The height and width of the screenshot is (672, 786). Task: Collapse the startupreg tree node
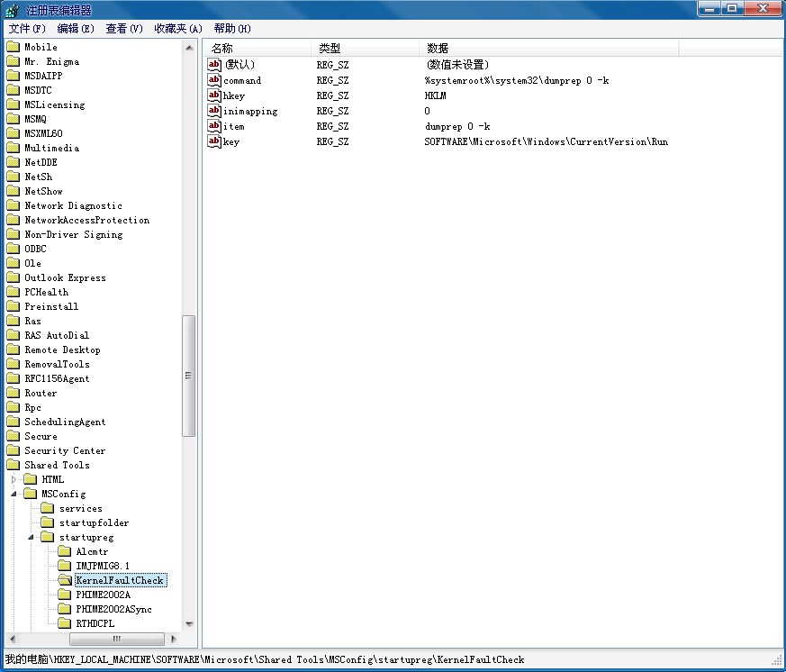32,537
